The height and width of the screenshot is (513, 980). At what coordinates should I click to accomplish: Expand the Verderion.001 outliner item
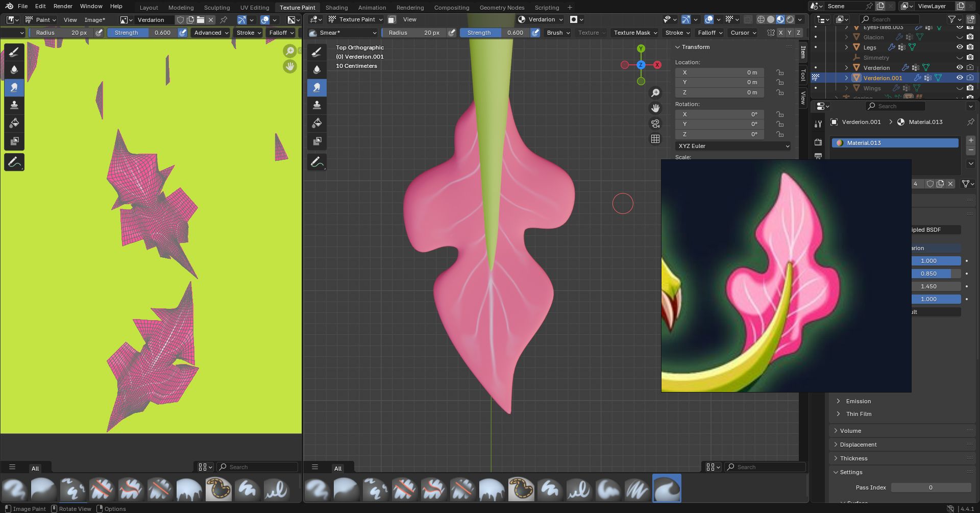[846, 78]
